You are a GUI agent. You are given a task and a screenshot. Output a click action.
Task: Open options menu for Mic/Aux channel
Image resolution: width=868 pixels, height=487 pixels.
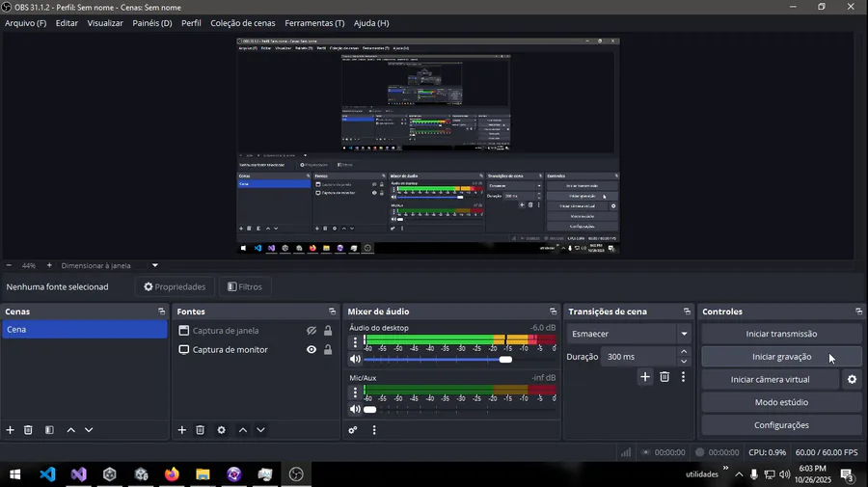coord(355,392)
